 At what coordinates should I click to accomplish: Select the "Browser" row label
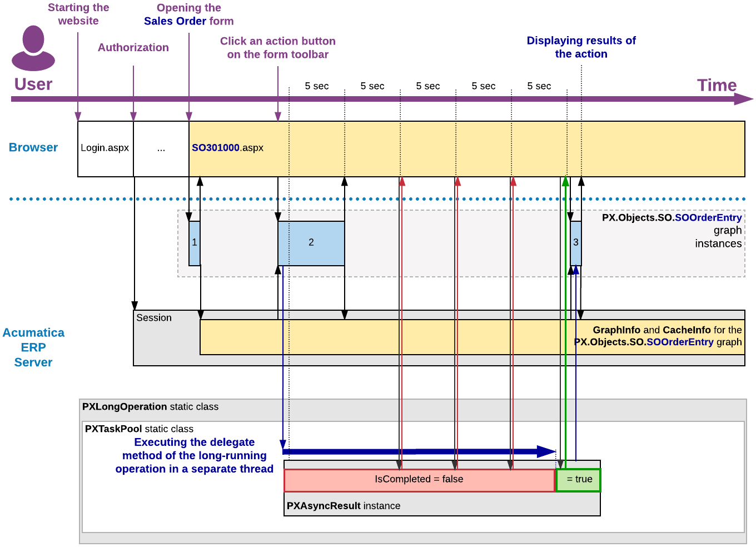[x=33, y=147]
